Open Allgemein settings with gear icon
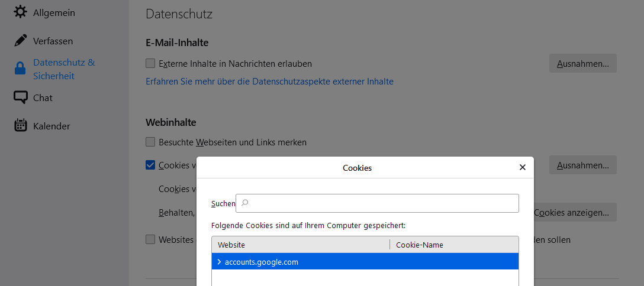 pyautogui.click(x=20, y=12)
